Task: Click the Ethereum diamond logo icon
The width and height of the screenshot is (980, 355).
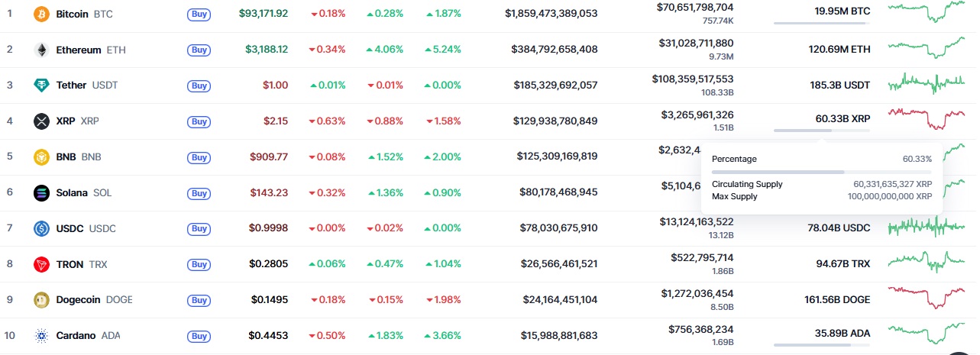Action: pyautogui.click(x=41, y=50)
